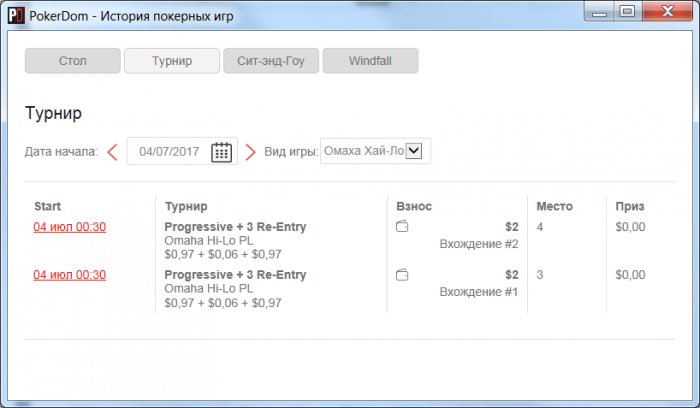This screenshot has width=700, height=408.
Task: Click place value 3
Action: [x=540, y=275]
